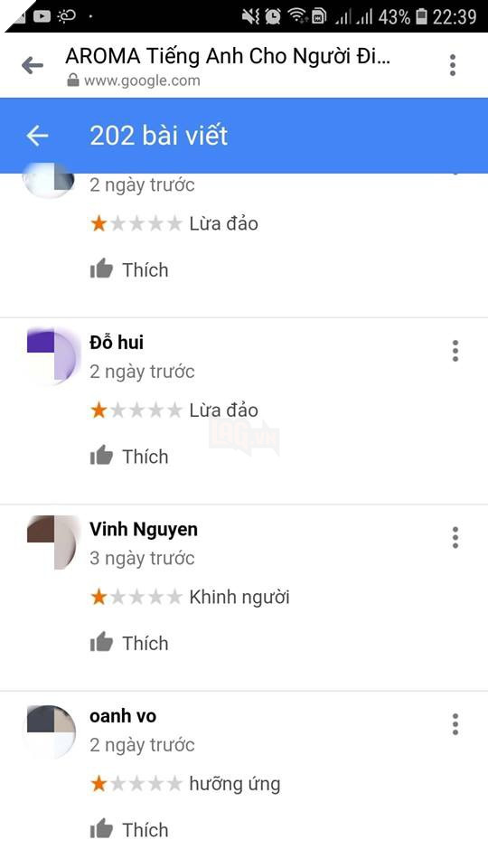
Task: Like the topmost Lừa đảo review
Action: coord(129,269)
